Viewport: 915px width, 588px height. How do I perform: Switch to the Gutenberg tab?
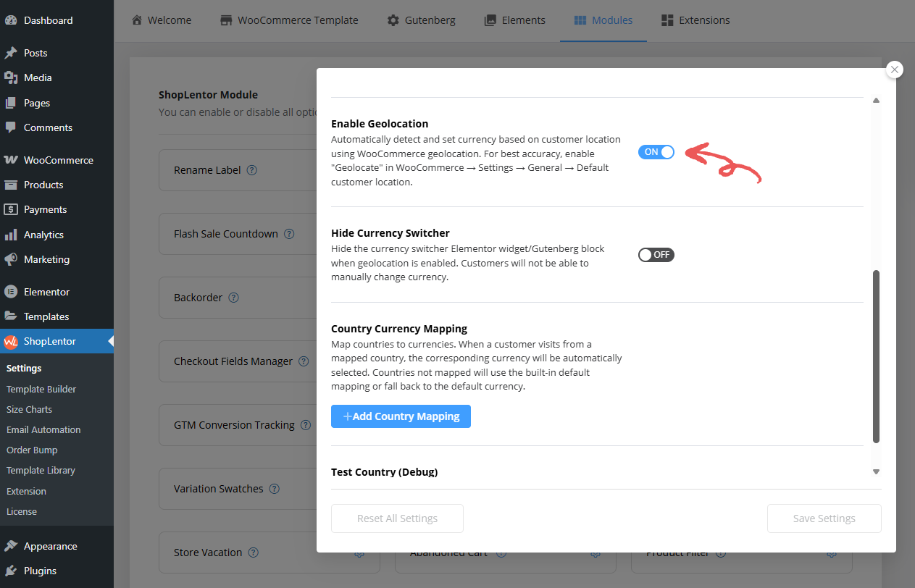421,20
